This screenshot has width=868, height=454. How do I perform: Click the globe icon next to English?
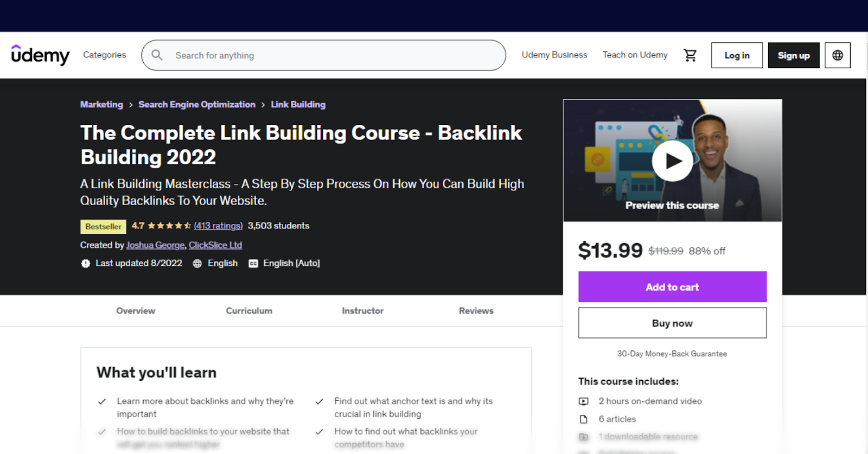coord(197,264)
